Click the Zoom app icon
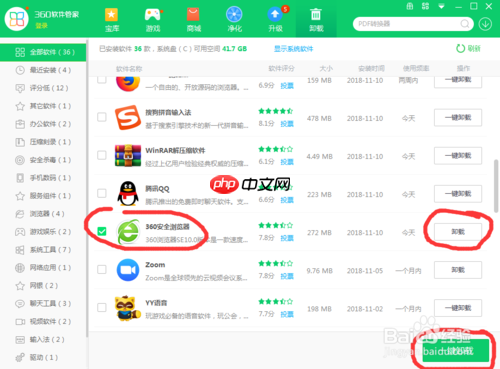 point(128,270)
